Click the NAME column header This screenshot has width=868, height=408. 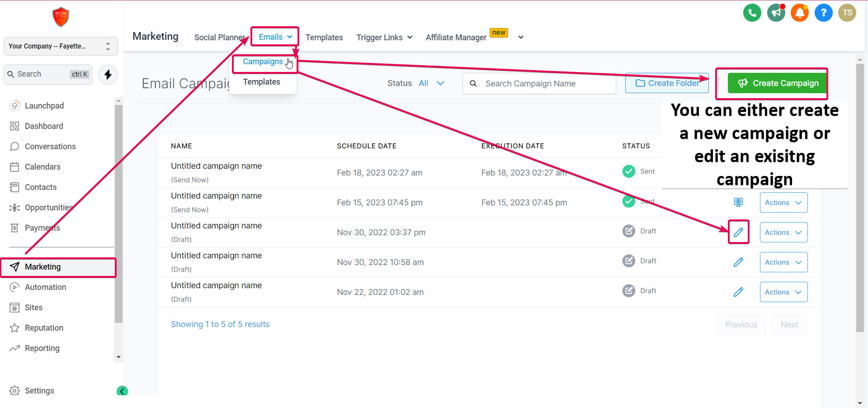tap(181, 146)
